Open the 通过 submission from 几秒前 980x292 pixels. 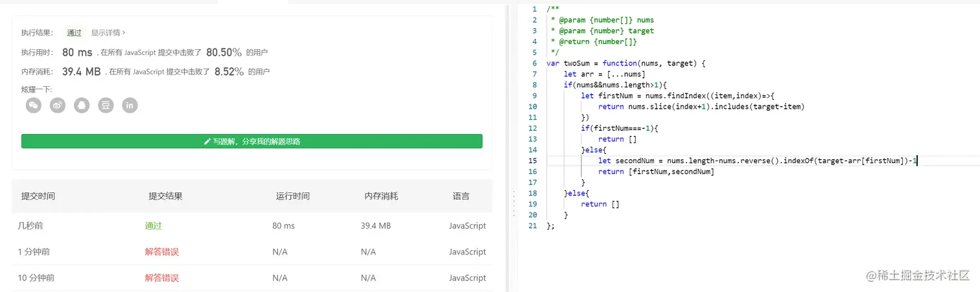pyautogui.click(x=154, y=226)
